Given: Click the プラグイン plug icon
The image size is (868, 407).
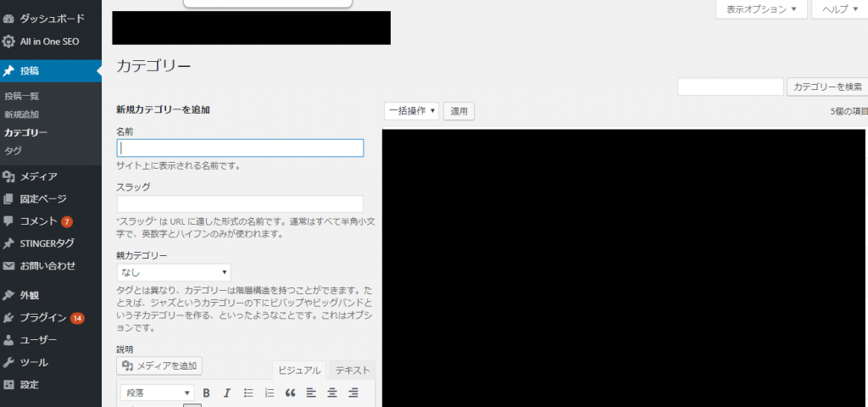Looking at the screenshot, I should click(x=8, y=318).
